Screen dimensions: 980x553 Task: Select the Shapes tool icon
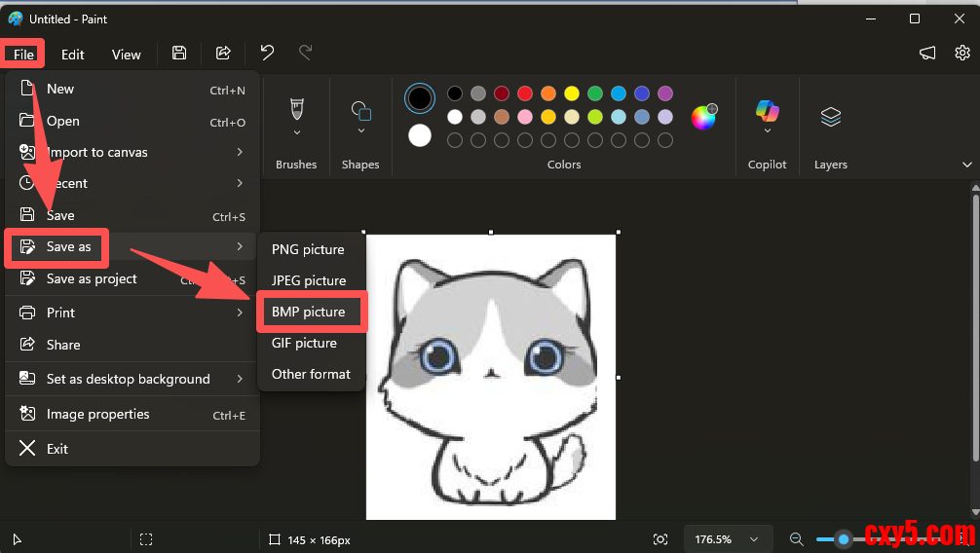[360, 111]
